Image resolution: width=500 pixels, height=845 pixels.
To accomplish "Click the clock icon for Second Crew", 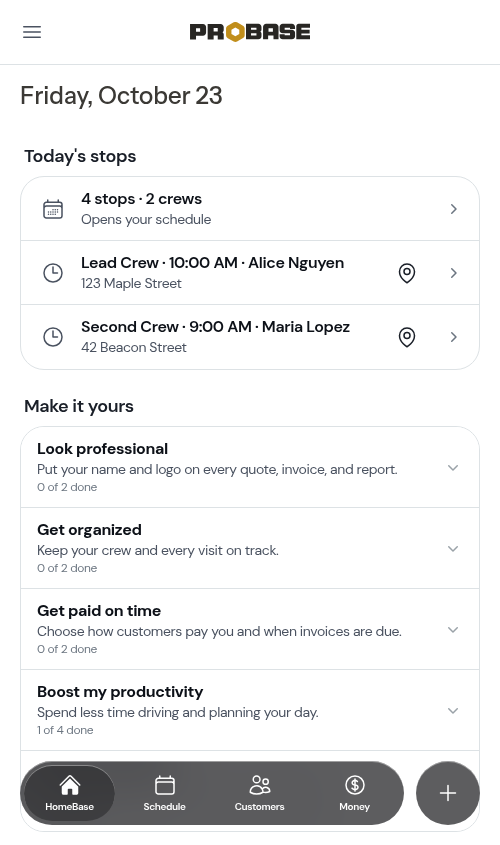I will click(x=53, y=337).
